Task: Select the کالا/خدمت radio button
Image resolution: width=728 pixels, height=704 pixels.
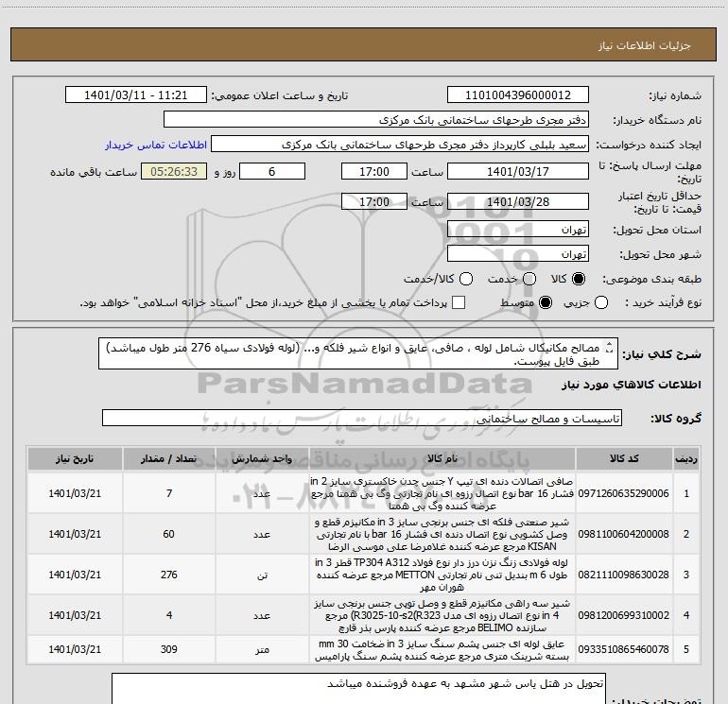Action: click(466, 279)
